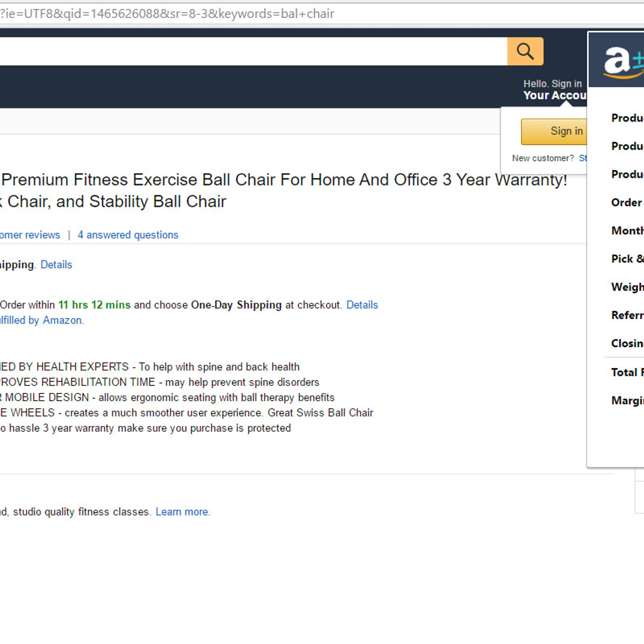Open the Fulfilled by Amazon link
The image size is (644, 644).
pyautogui.click(x=41, y=320)
